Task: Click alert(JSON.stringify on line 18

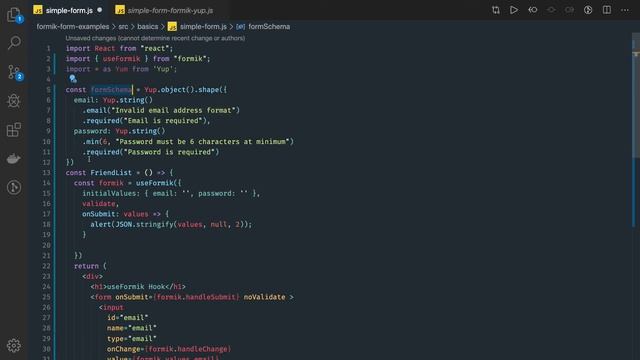Action: click(x=132, y=224)
